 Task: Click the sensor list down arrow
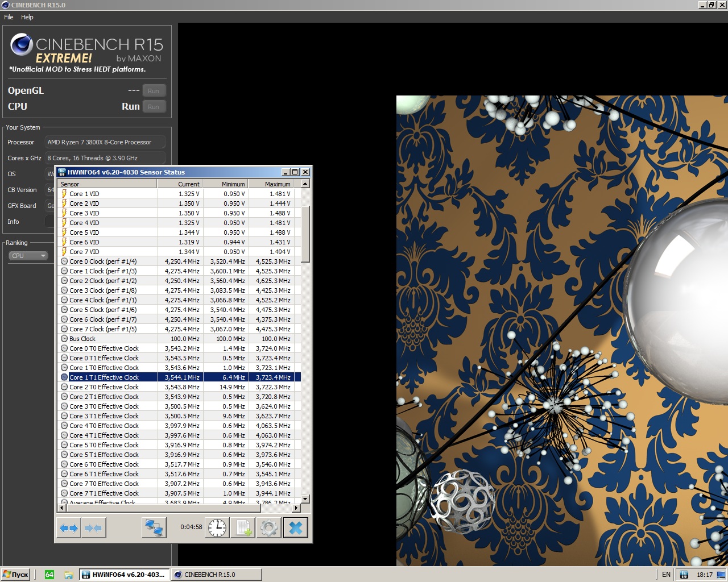click(x=305, y=499)
